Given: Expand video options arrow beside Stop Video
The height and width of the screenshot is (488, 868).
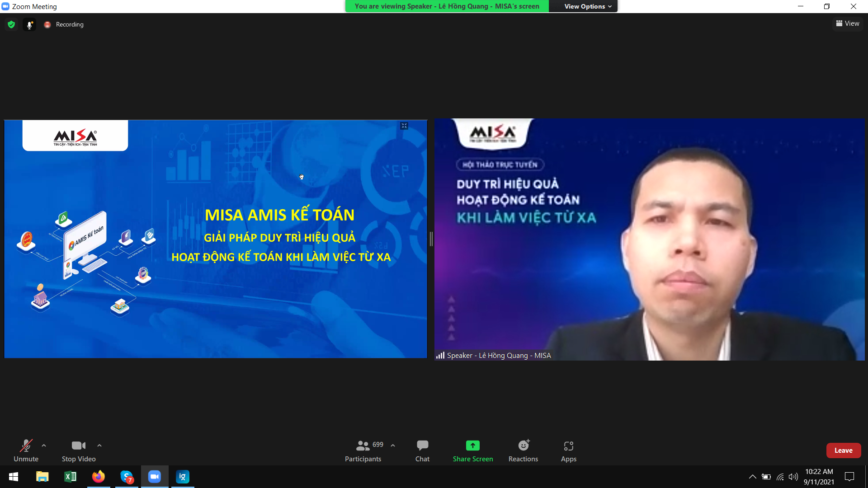Looking at the screenshot, I should coord(99,446).
